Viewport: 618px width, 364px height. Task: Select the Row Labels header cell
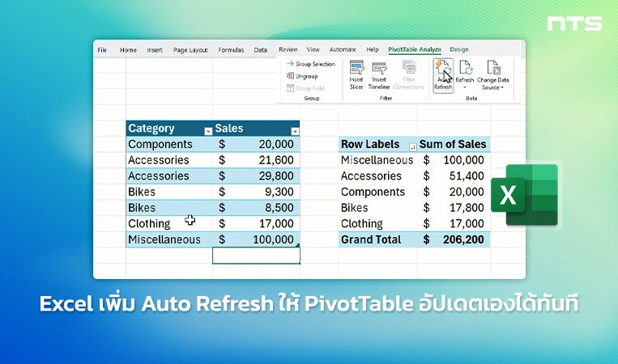(x=377, y=144)
